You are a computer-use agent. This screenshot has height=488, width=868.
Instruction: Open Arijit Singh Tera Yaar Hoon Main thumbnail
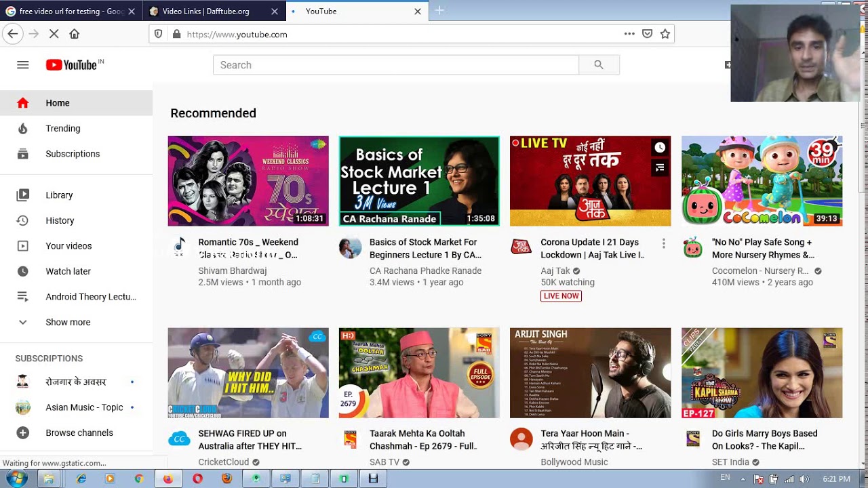click(590, 373)
